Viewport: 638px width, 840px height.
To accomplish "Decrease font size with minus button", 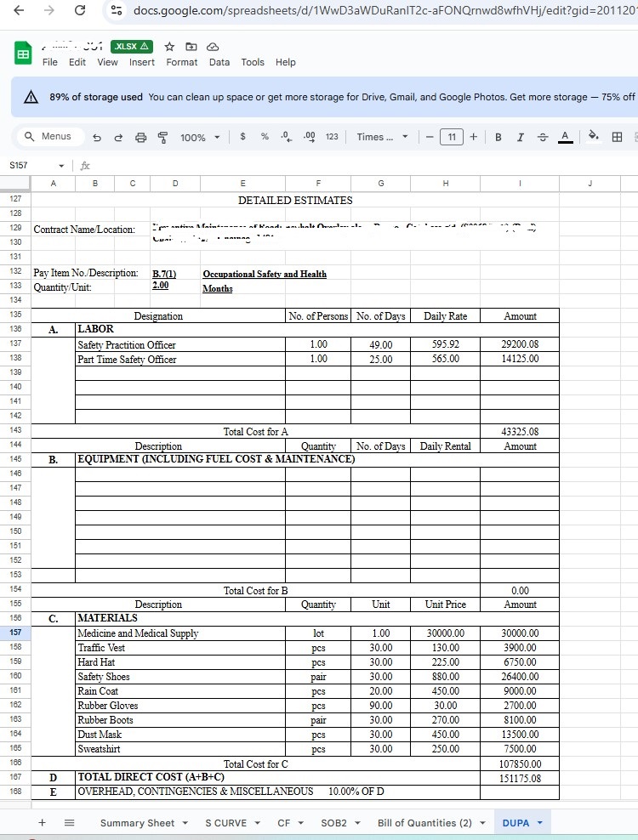I will point(430,137).
